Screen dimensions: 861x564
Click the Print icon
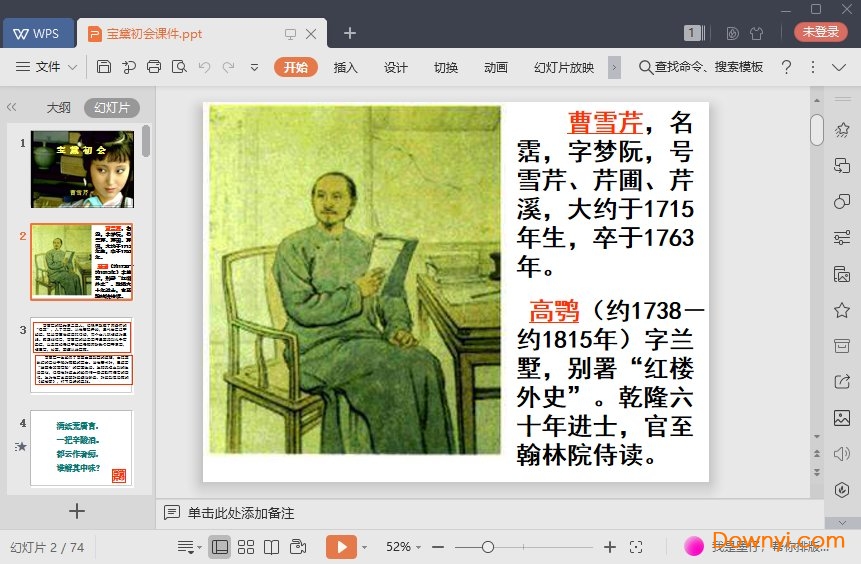click(x=154, y=67)
